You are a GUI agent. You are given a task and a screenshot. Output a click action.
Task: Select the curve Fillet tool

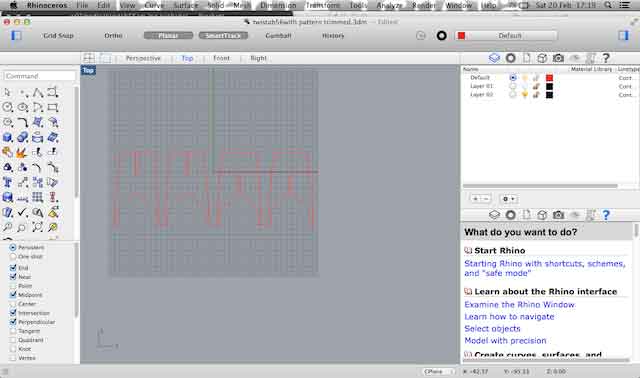point(23,122)
